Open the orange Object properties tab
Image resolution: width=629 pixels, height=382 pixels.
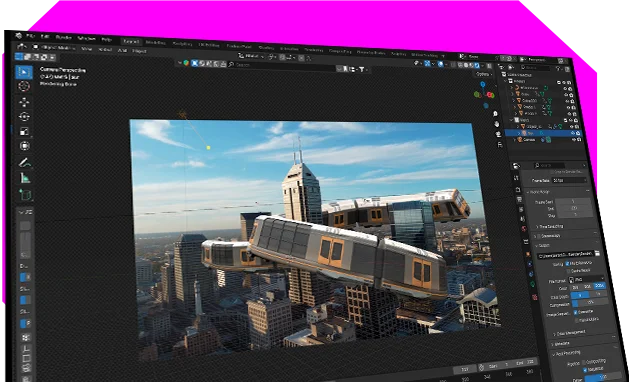pyautogui.click(x=529, y=254)
